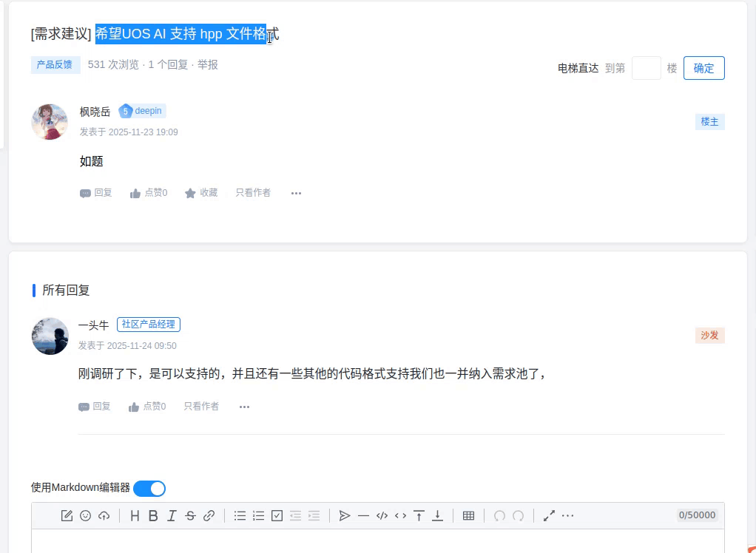Toggle fullscreen editor mode

549,515
